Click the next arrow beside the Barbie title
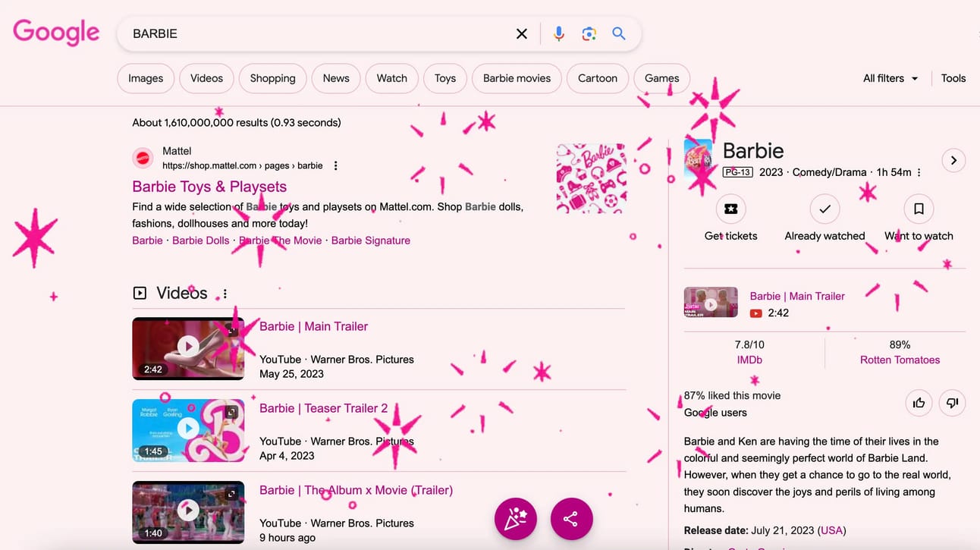This screenshot has height=550, width=980. (x=953, y=160)
